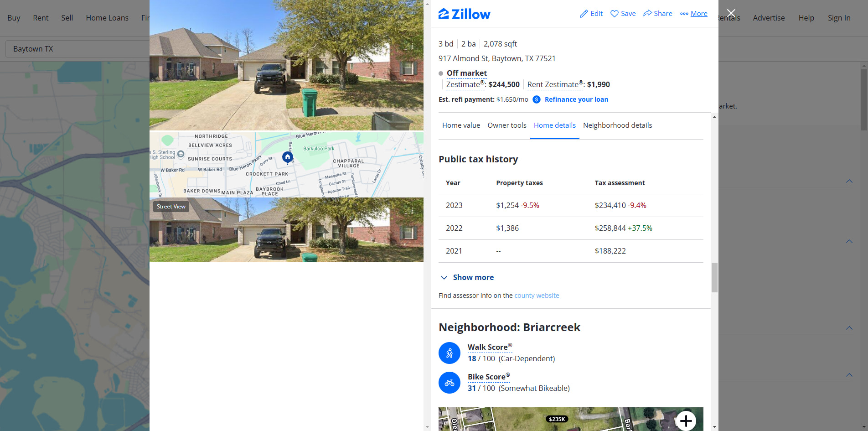
Task: Open the location map thumbnail
Action: tap(286, 165)
